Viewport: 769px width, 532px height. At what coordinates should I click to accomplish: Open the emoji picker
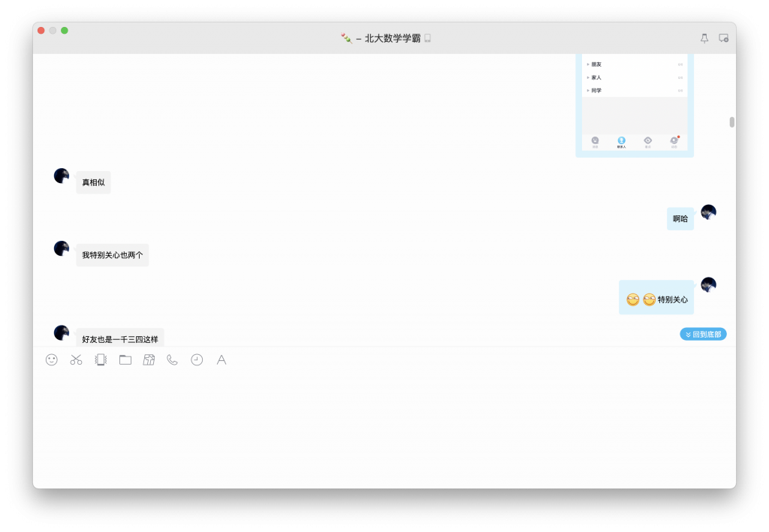coord(50,360)
